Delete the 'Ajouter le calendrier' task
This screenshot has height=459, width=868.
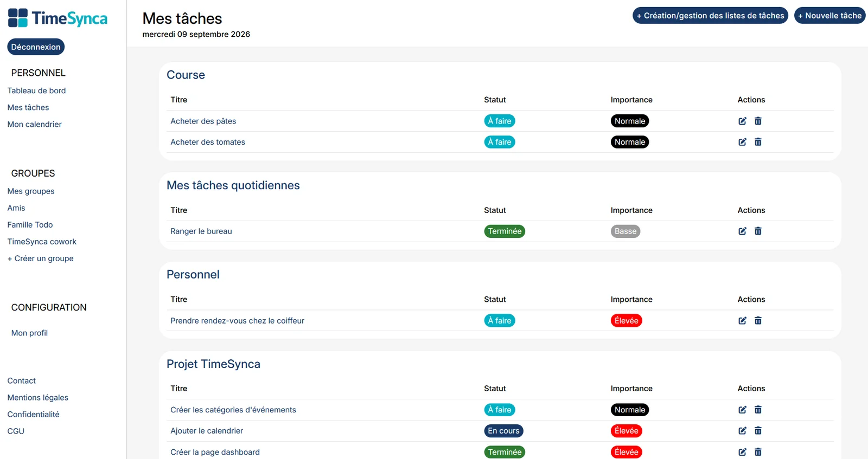(758, 431)
